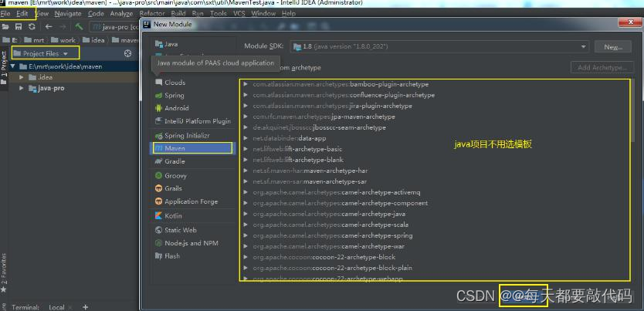Pick the Spring Initializr module type

[x=182, y=135]
